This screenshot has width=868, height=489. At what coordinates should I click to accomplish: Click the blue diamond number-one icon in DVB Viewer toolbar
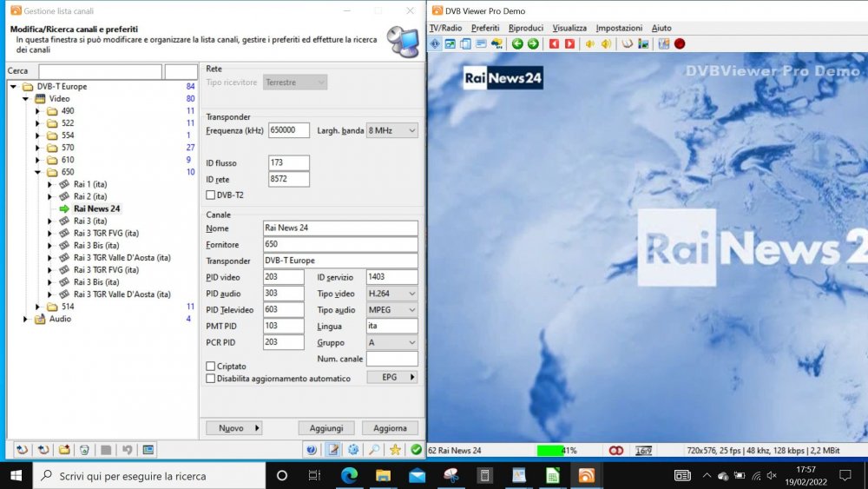(435, 43)
